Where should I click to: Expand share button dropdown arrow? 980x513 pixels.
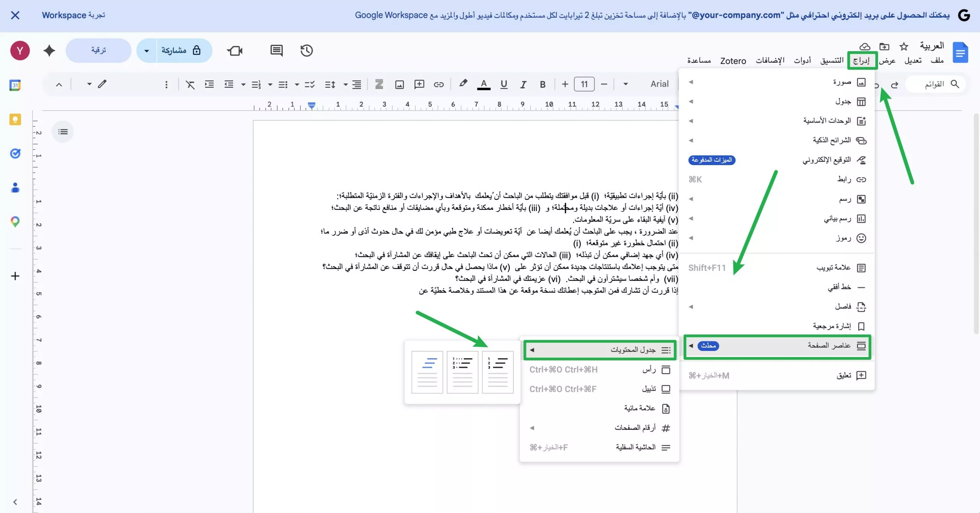[x=146, y=51]
